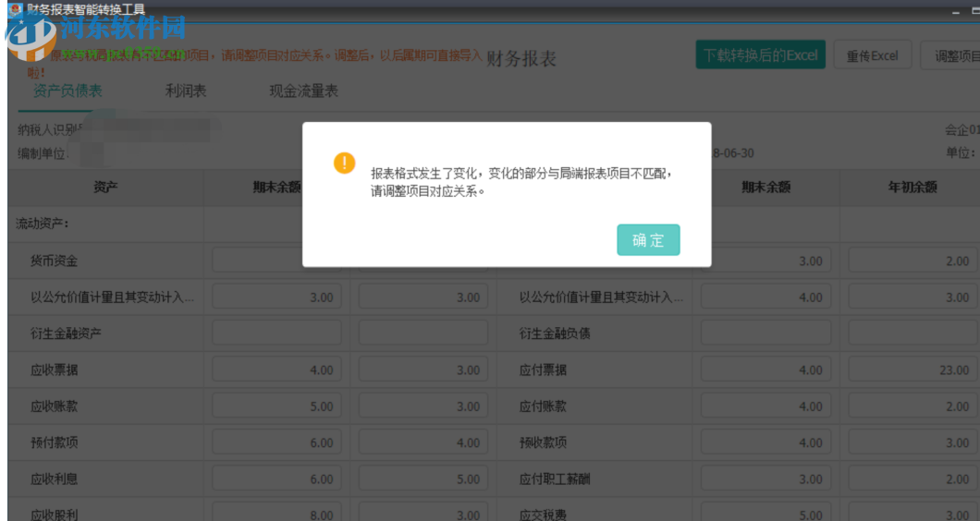Click the 应付职工薪酬 row label
The width and height of the screenshot is (980, 521).
click(555, 479)
